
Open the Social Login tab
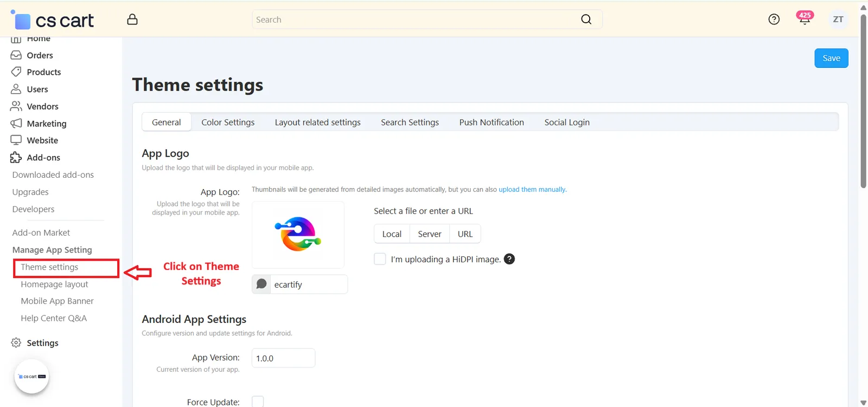click(567, 122)
